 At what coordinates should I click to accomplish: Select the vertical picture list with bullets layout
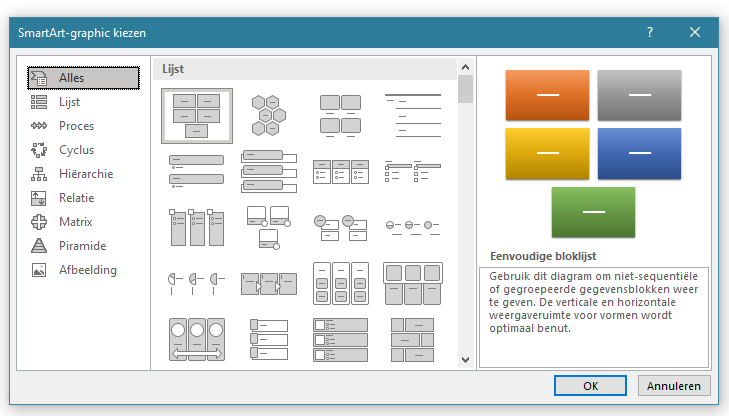[340, 339]
